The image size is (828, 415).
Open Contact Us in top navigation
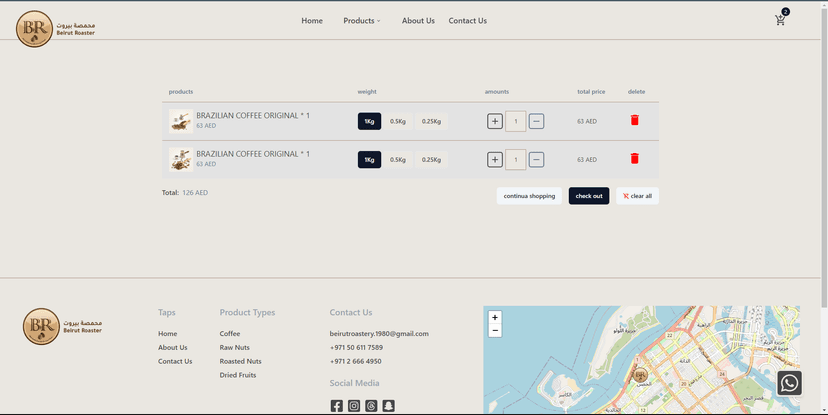click(467, 21)
